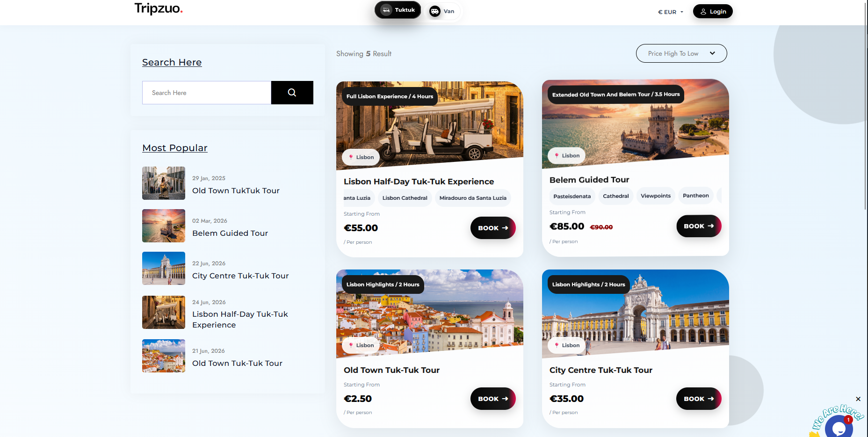Click the Full Lisbon Experience / 4 Hours badge
The image size is (868, 437).
tap(390, 96)
